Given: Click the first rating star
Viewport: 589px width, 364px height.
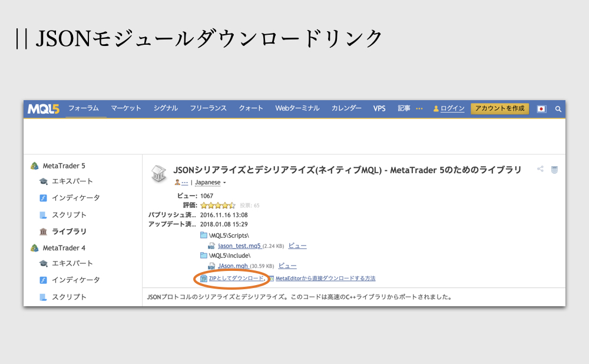Looking at the screenshot, I should [203, 205].
